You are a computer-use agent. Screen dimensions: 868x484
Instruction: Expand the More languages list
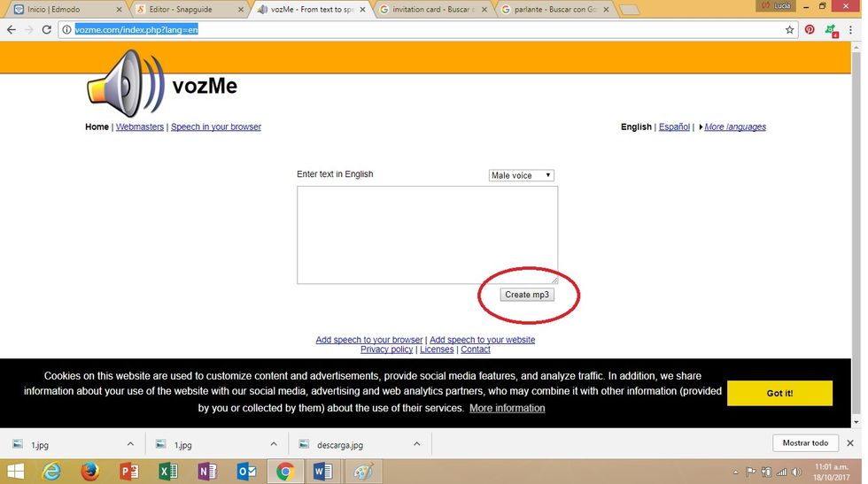734,127
